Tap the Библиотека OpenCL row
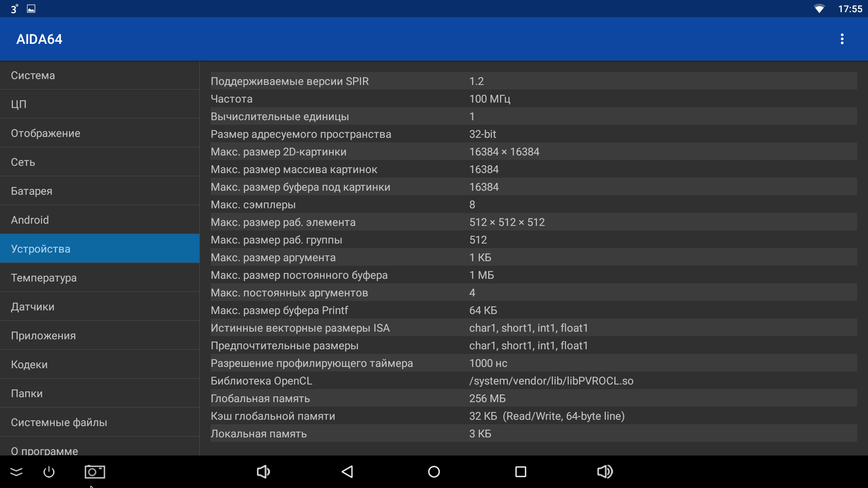 (533, 381)
